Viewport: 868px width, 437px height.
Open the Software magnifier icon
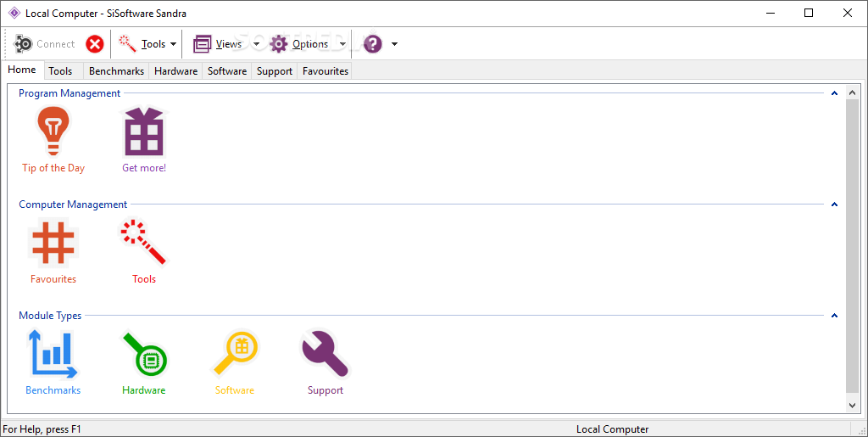coord(235,354)
